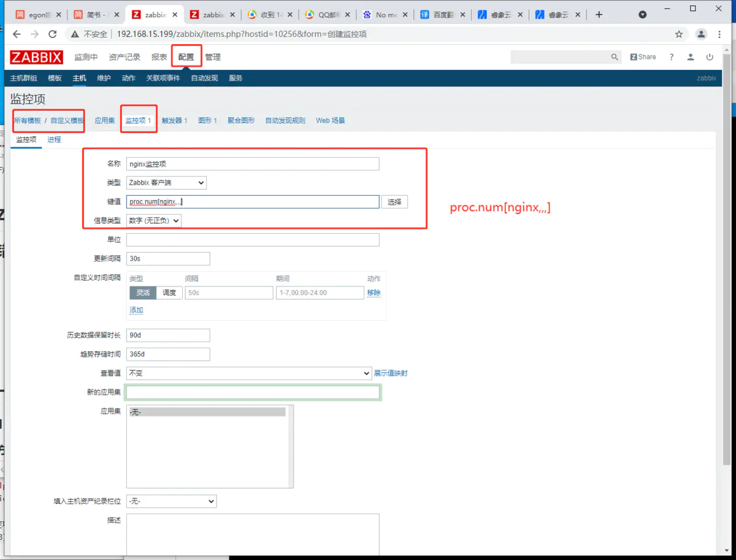
Task: Close the 简书 browser tab
Action: 117,15
